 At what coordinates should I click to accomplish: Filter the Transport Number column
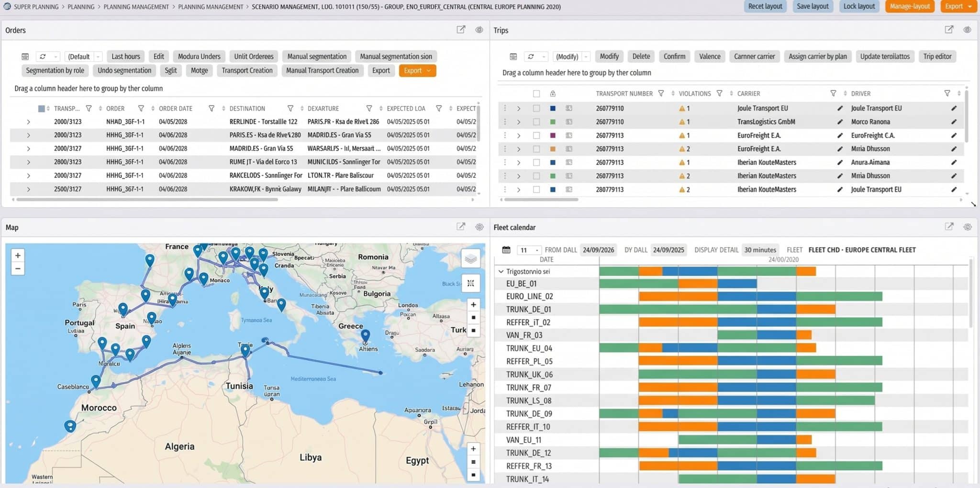point(661,93)
